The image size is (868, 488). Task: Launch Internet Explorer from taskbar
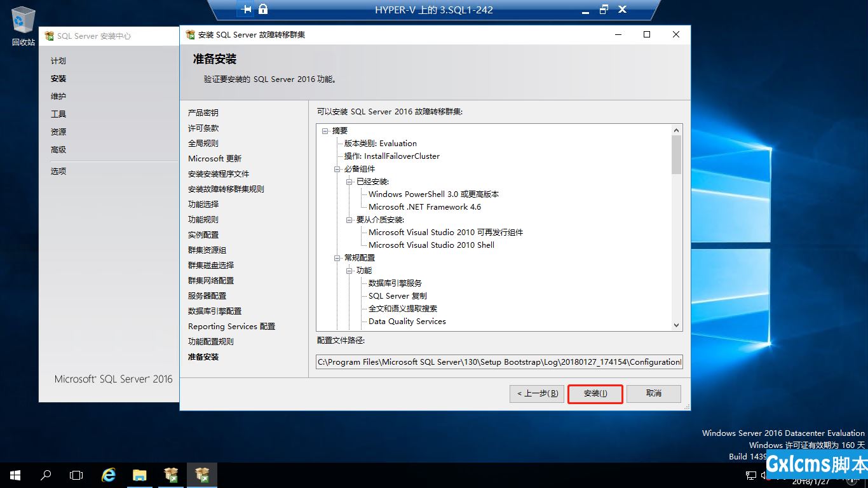[x=109, y=475]
